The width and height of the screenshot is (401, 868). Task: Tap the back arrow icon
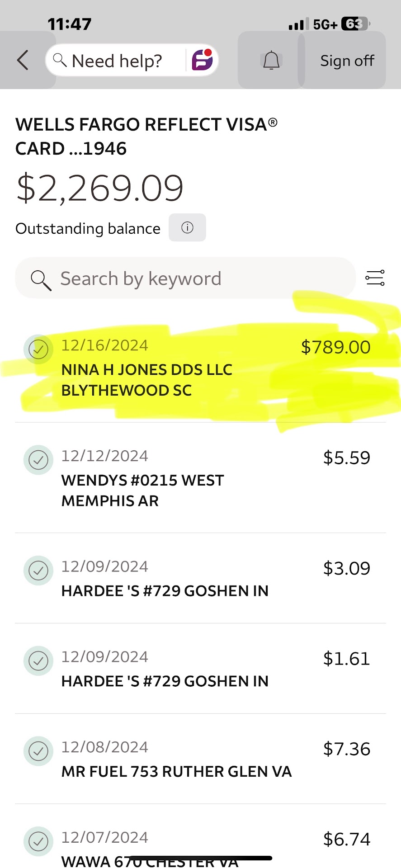[x=23, y=60]
